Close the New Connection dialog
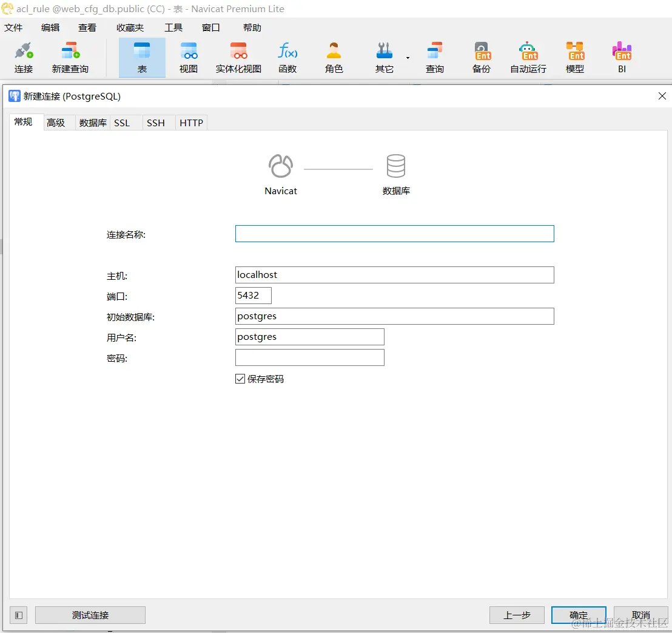This screenshot has width=672, height=633. [662, 96]
